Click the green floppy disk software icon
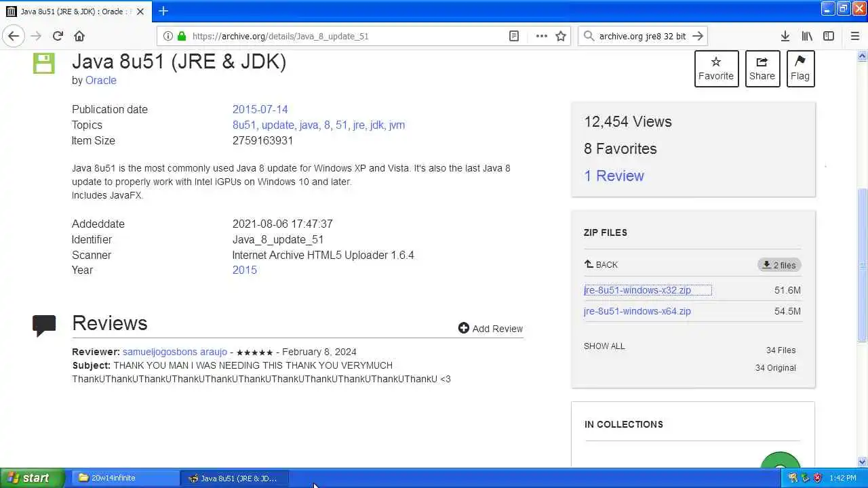This screenshot has width=868, height=488. coord(44,63)
